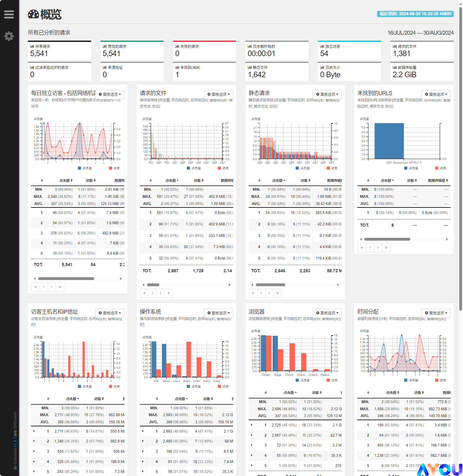Expand first row in 访客主机名和IP地址 table
Viewport: 463px width, 476px height.
(34, 431)
